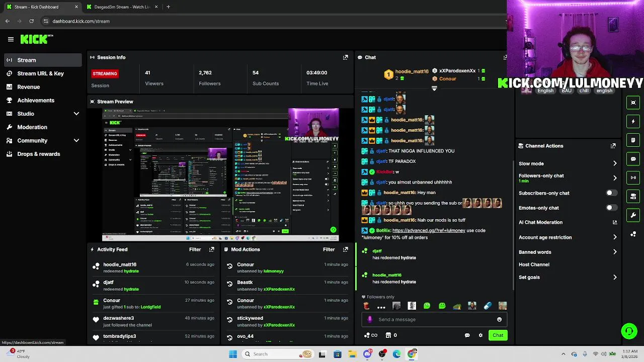644x362 pixels.
Task: Open Activity Feed Filter dropdown
Action: (195, 249)
